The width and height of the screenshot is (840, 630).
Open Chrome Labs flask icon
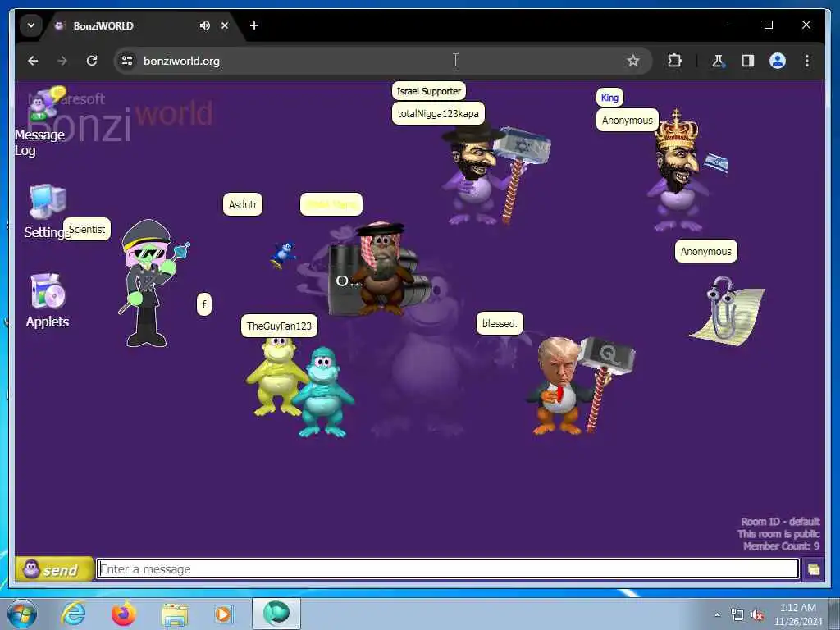pos(718,61)
